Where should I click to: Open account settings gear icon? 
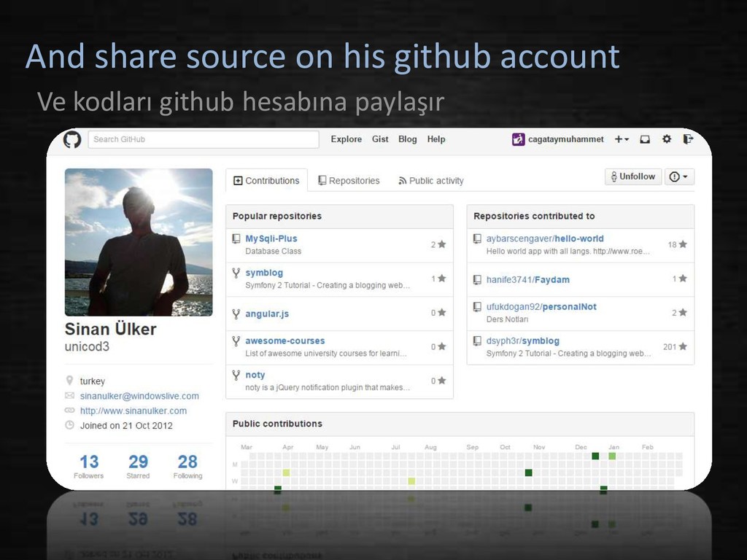coord(667,139)
